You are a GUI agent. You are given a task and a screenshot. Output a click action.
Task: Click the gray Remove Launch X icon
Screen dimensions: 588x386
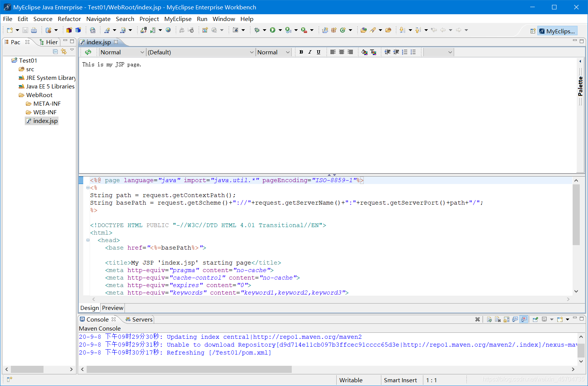click(477, 319)
